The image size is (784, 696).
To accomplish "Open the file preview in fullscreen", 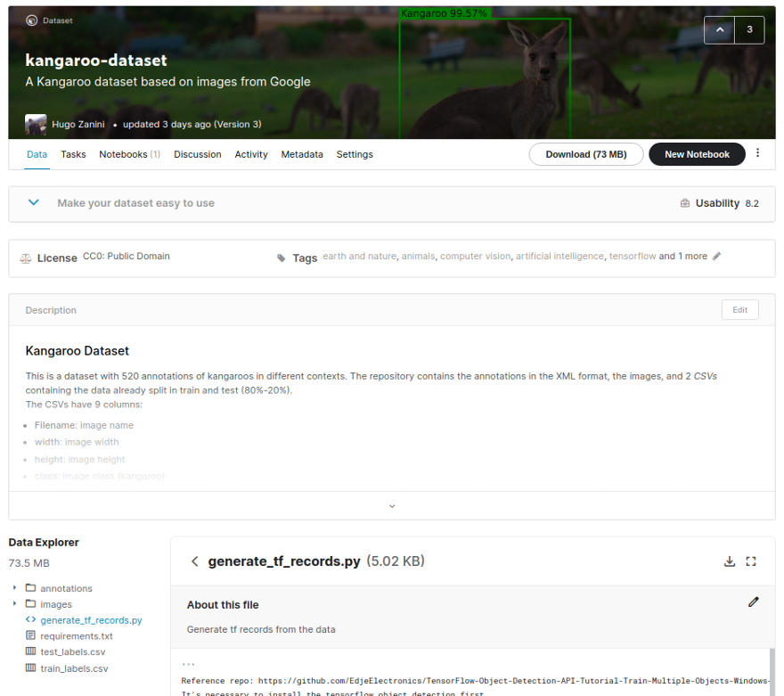I will tap(751, 561).
